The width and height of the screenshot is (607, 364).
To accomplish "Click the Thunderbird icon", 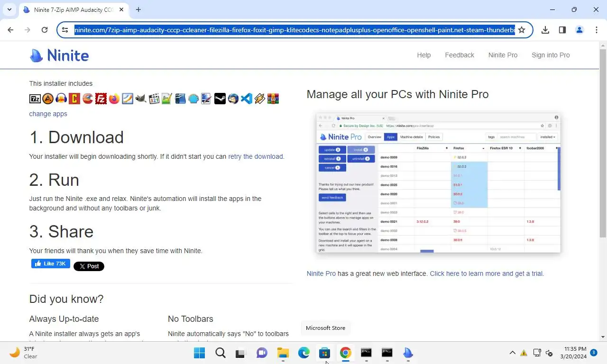I will point(233,99).
